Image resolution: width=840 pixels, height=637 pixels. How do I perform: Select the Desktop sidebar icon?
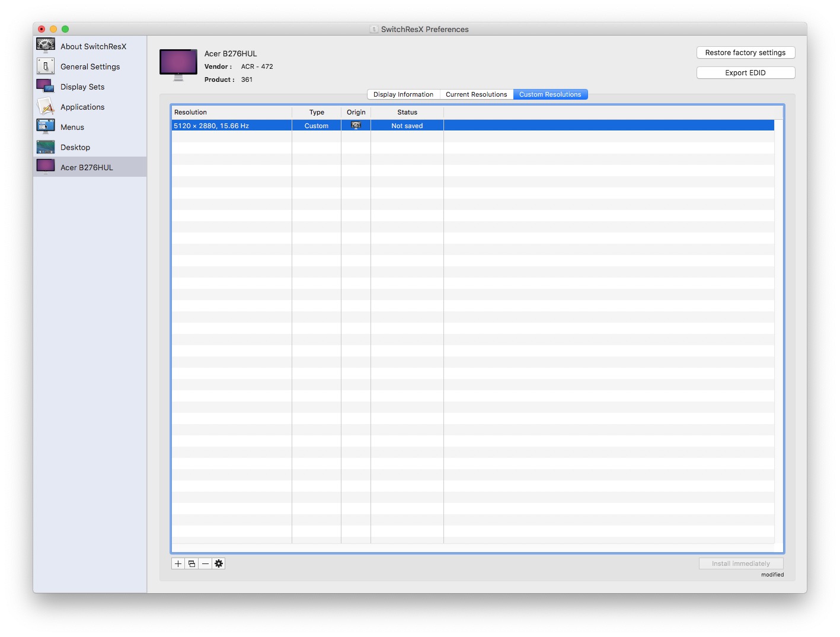pos(46,146)
